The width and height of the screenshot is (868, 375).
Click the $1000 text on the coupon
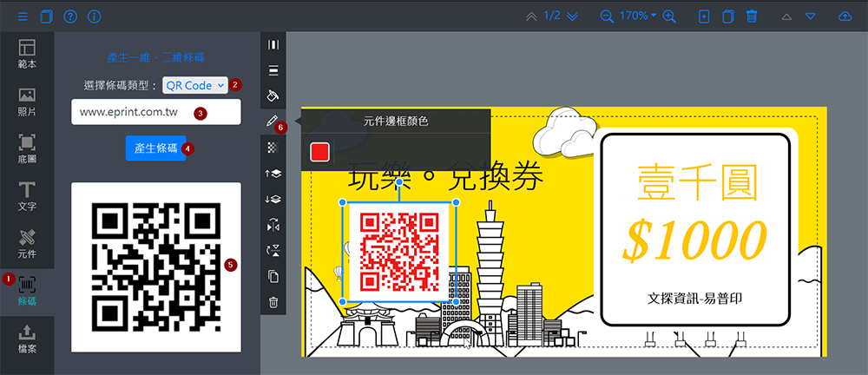pyautogui.click(x=694, y=241)
